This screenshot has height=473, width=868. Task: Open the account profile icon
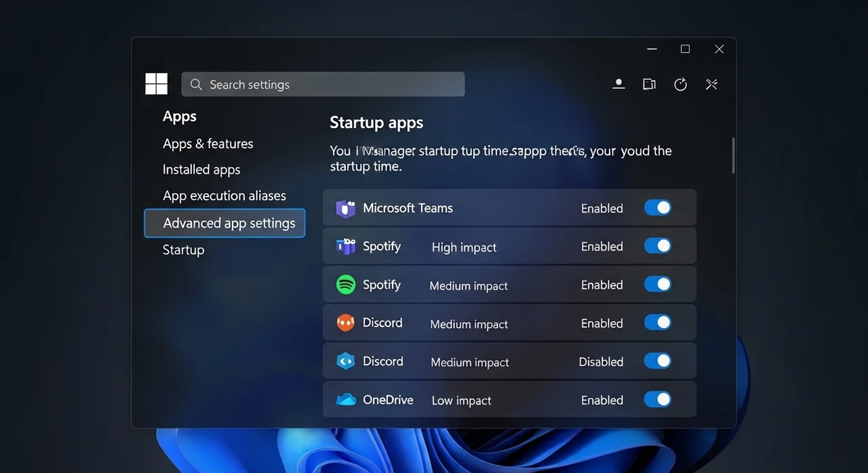click(618, 84)
